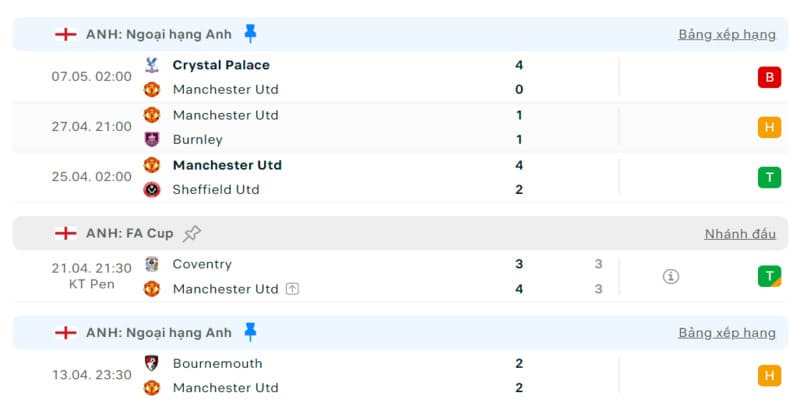The height and width of the screenshot is (400, 800).
Task: Click the red B loss badge
Action: point(769,77)
